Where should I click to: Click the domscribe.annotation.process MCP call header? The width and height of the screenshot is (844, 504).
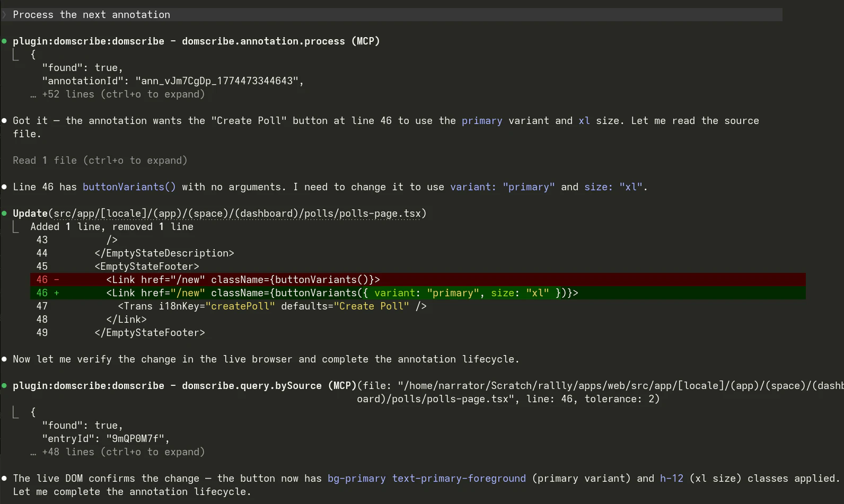[x=196, y=41]
